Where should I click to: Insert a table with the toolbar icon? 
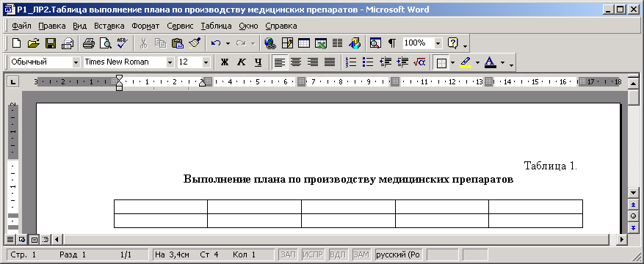304,43
